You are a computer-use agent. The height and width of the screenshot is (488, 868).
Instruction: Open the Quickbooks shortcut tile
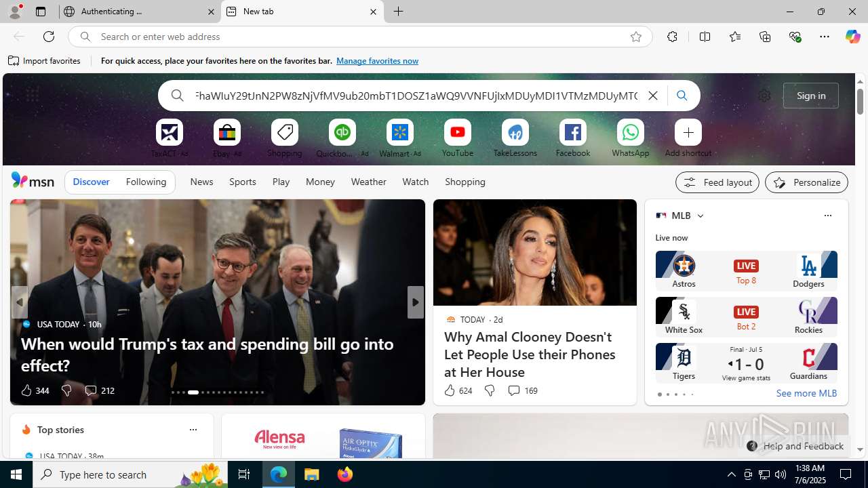pyautogui.click(x=342, y=133)
